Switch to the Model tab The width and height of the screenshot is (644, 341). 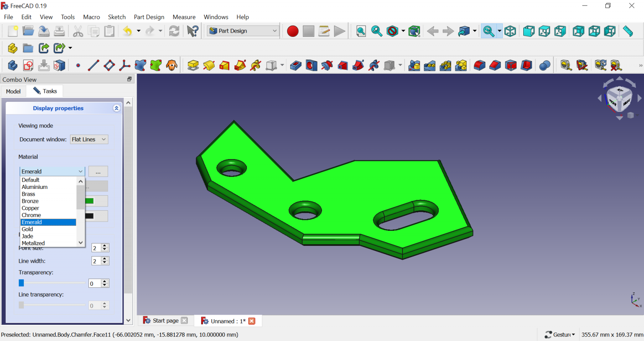(13, 91)
